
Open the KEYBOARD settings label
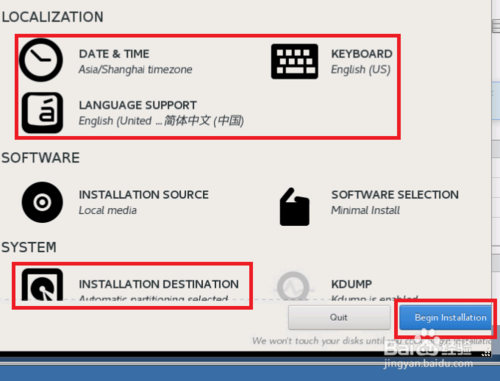(x=362, y=54)
